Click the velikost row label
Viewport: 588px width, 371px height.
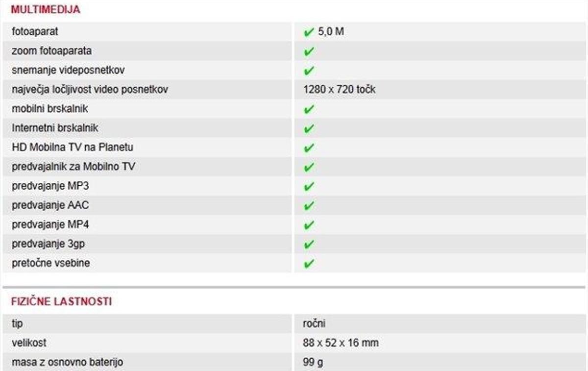click(29, 343)
